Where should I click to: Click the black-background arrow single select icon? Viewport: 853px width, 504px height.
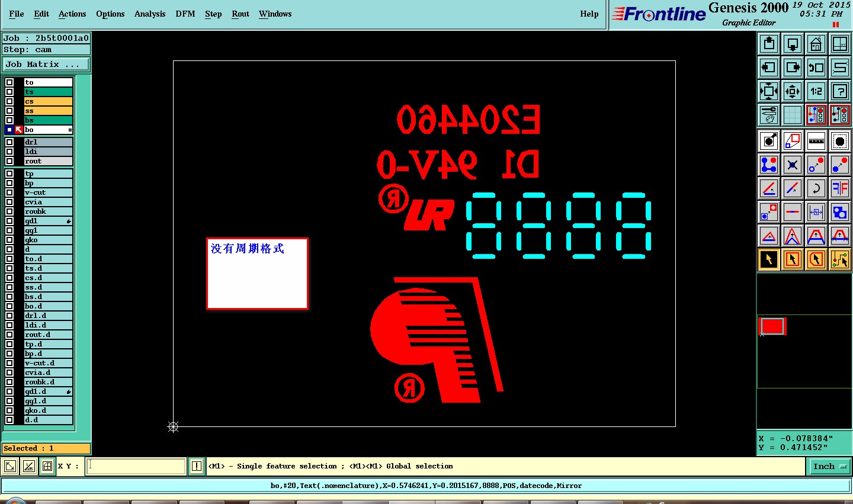769,259
